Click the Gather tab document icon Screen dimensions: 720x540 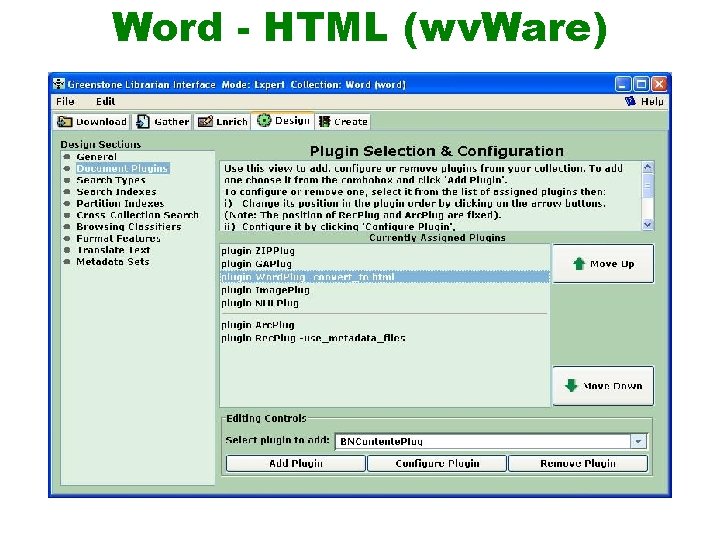[143, 122]
